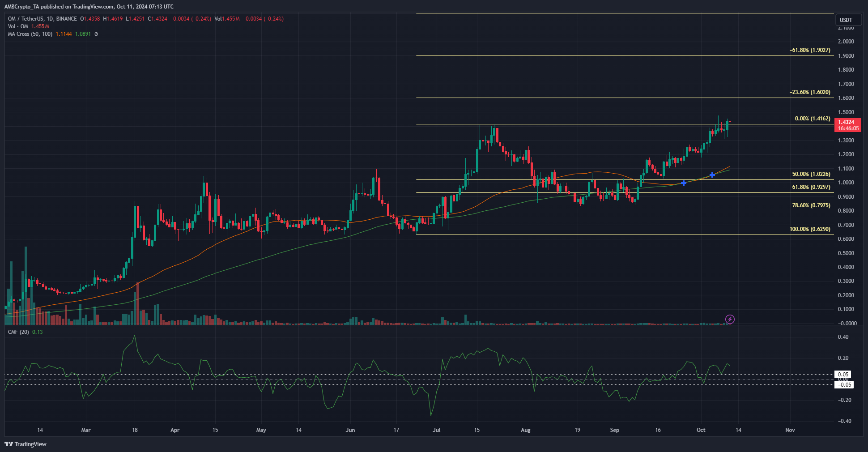Viewport: 868px width, 452px height.
Task: Select the 61.80% (0.9297) Fib label
Action: point(811,187)
